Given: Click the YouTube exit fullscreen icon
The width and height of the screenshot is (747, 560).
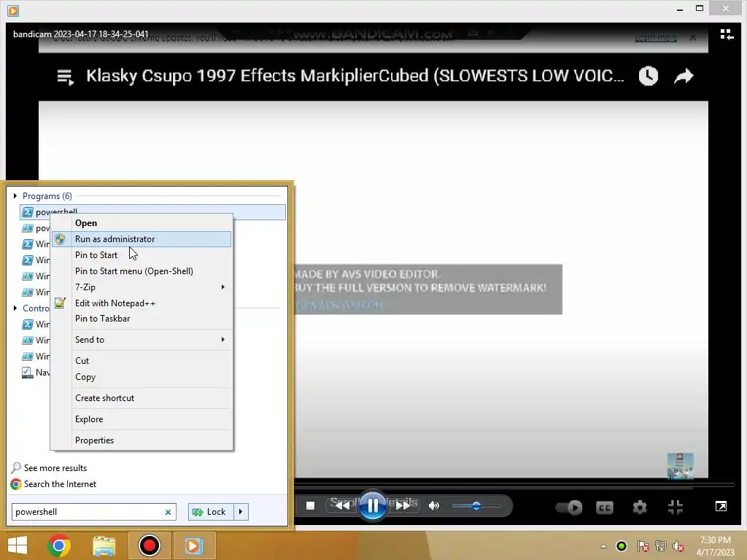Looking at the screenshot, I should pos(676,507).
